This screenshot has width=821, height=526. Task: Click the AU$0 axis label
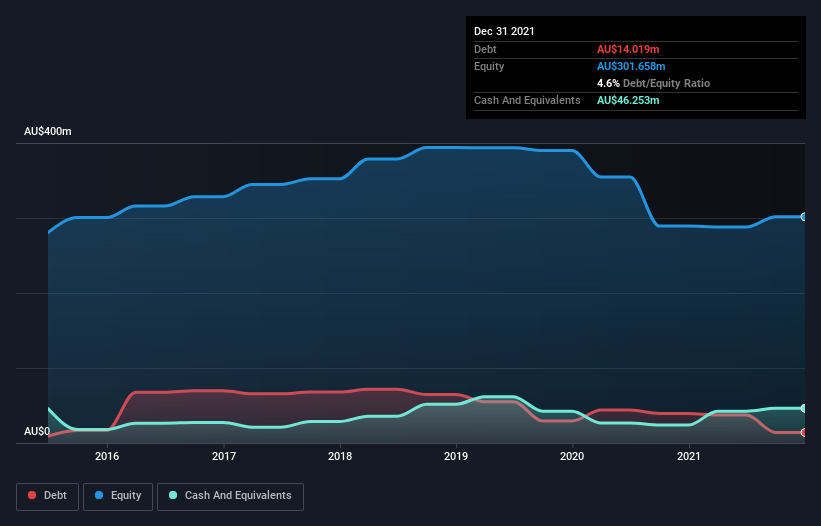pos(37,431)
